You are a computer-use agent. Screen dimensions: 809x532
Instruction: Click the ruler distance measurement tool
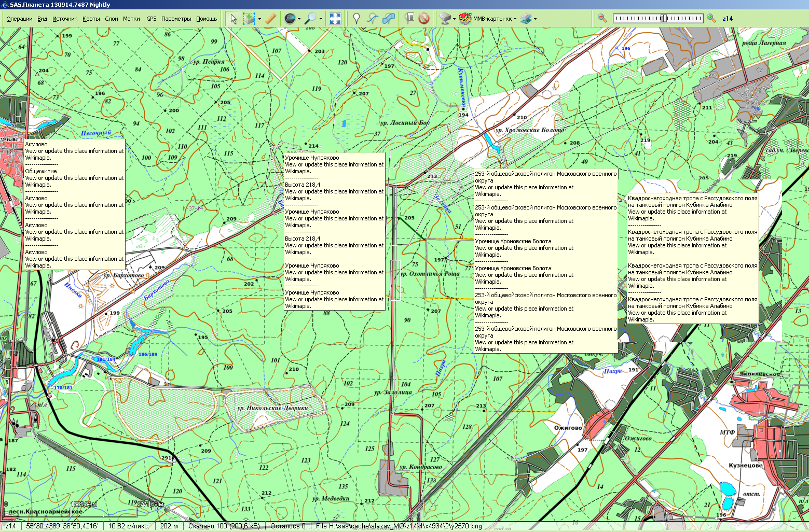[x=270, y=19]
